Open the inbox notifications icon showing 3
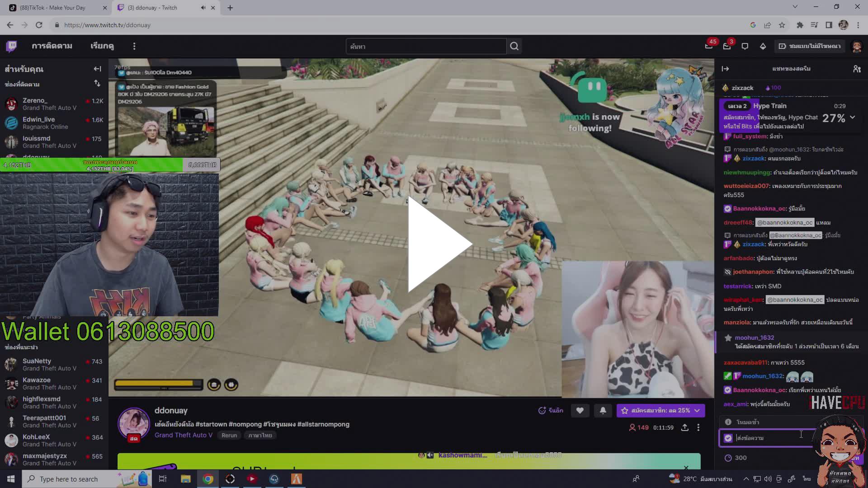 point(727,46)
